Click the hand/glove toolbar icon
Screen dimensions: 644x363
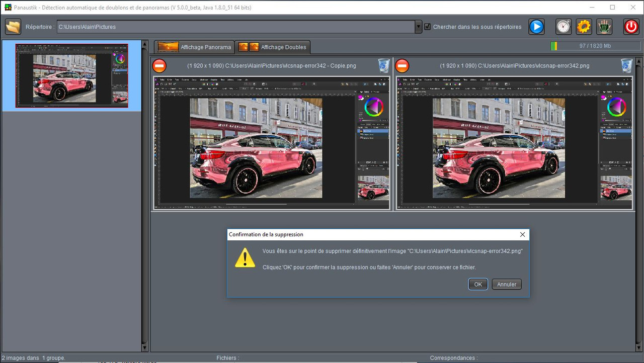point(604,27)
